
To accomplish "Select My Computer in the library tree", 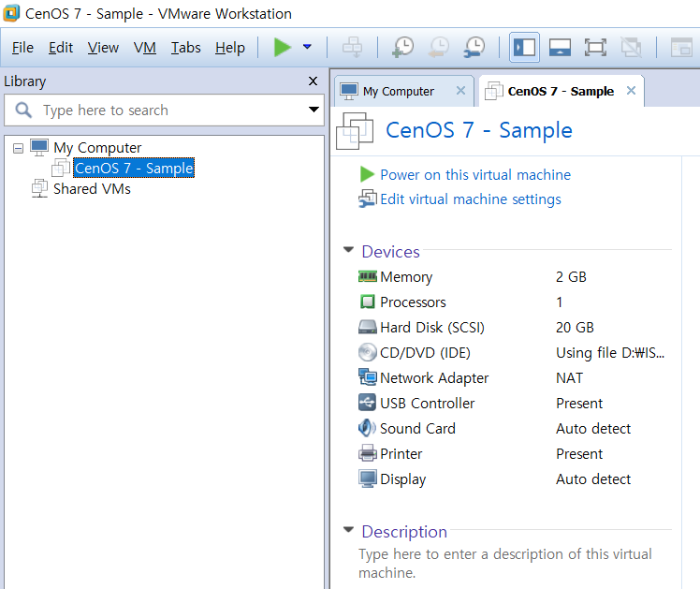I will point(97,147).
